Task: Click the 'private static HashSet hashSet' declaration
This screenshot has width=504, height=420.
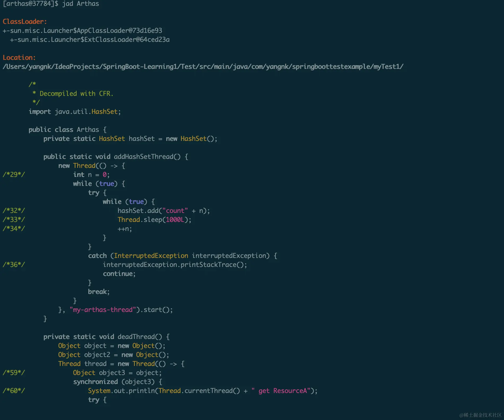Action: point(130,138)
